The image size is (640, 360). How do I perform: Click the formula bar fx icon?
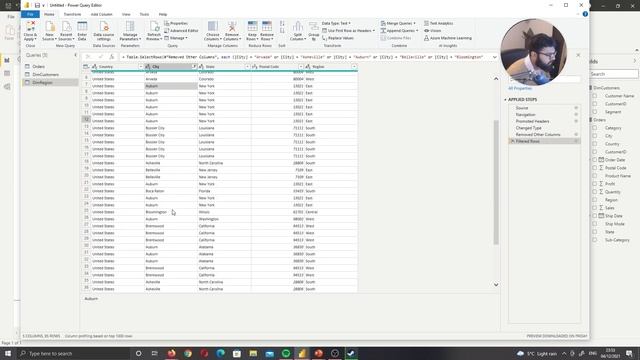111,57
